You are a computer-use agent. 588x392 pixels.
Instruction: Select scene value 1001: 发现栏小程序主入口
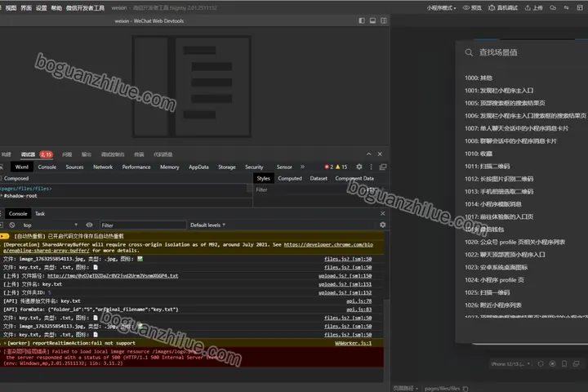coord(499,91)
